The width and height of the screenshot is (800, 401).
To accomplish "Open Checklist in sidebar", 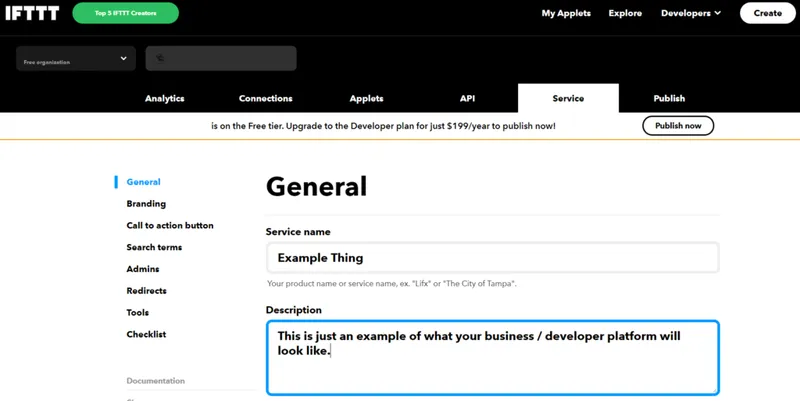I will coord(146,335).
